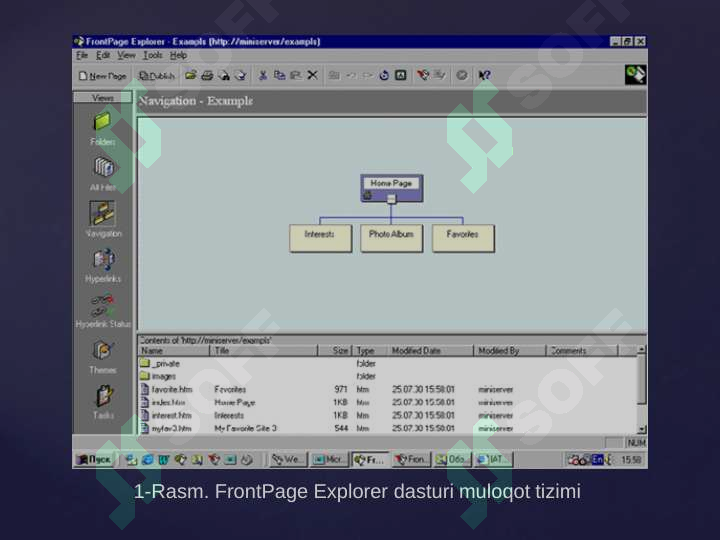Select the images folder row
Viewport: 720px width, 540px height.
(388, 377)
